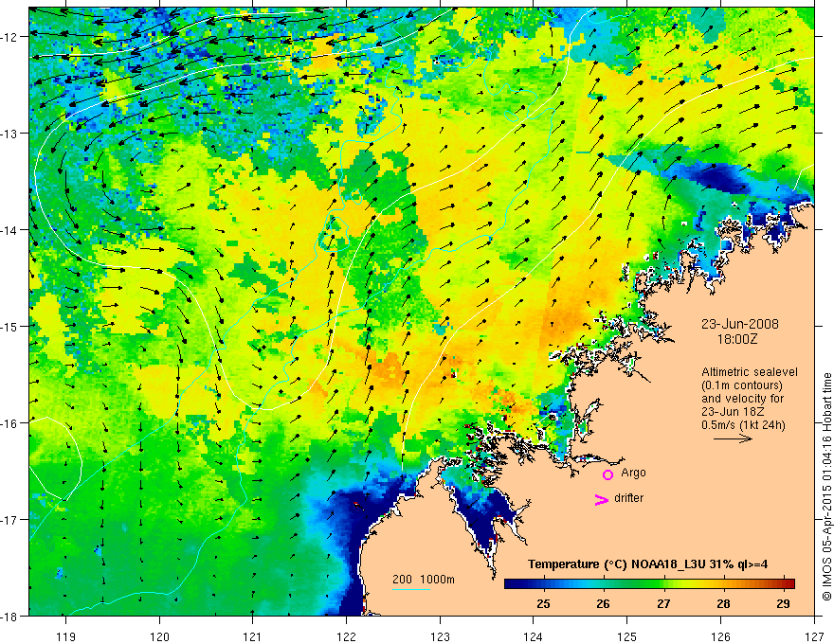Click the latitude axis label '-12'
Viewport: 834px width, 644px height.
(x=10, y=37)
